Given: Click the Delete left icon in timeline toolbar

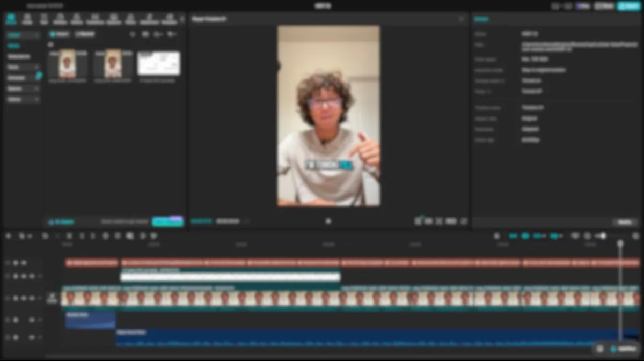Looking at the screenshot, I should coord(82,236).
